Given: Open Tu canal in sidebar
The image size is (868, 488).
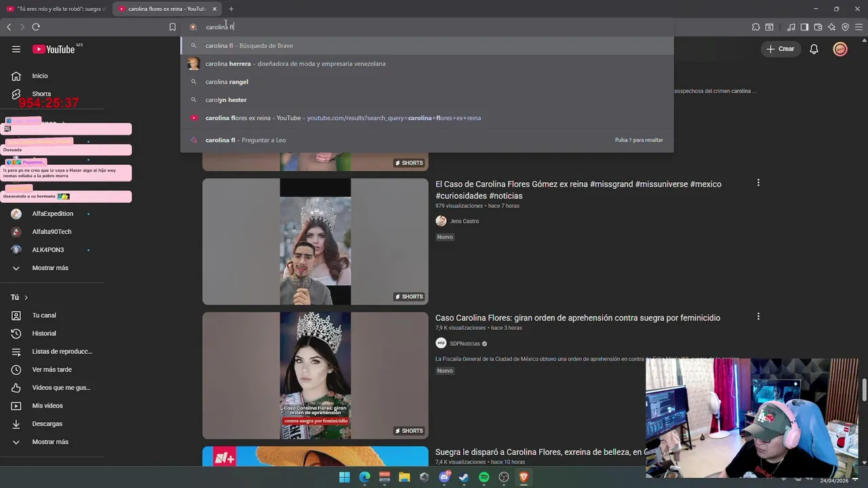Looking at the screenshot, I should tap(44, 315).
